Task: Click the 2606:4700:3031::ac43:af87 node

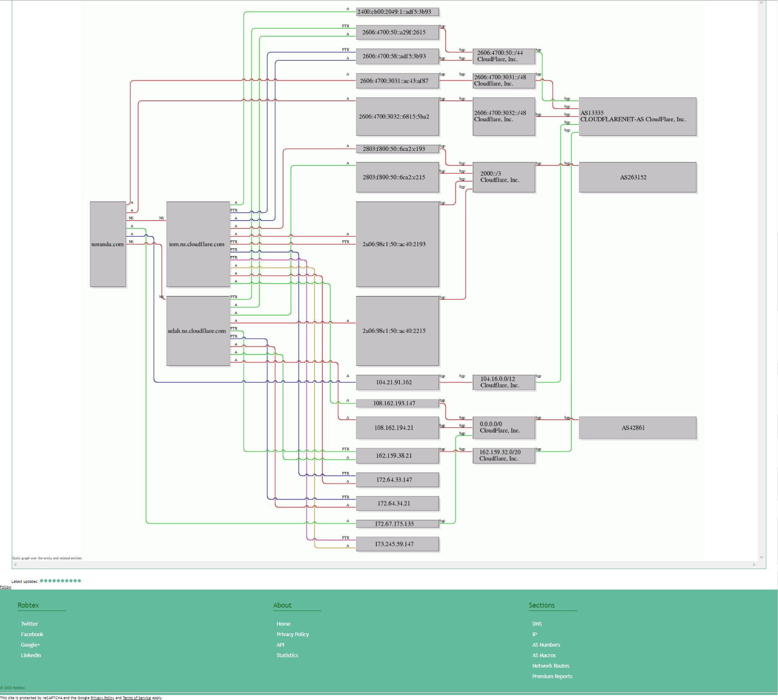Action: pos(398,81)
